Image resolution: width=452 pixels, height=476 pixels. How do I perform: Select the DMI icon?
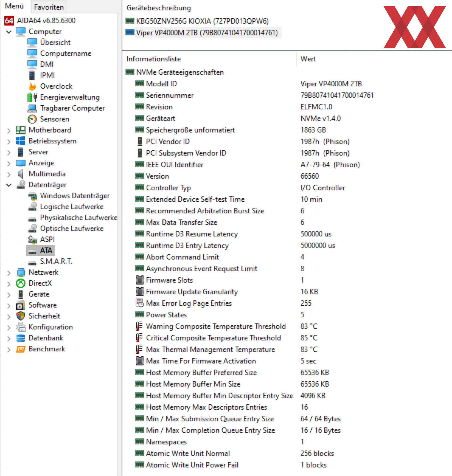tap(32, 64)
